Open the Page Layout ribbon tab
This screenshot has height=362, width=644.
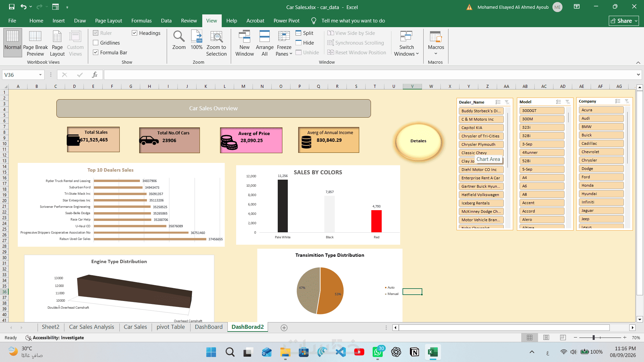[x=108, y=21]
